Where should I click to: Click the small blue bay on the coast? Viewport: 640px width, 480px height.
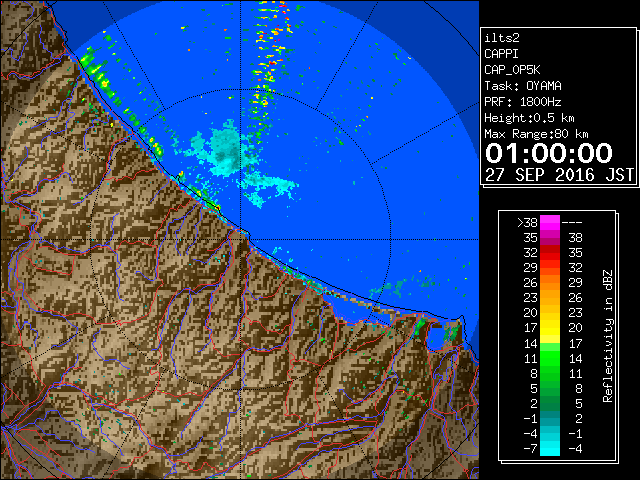pos(436,338)
